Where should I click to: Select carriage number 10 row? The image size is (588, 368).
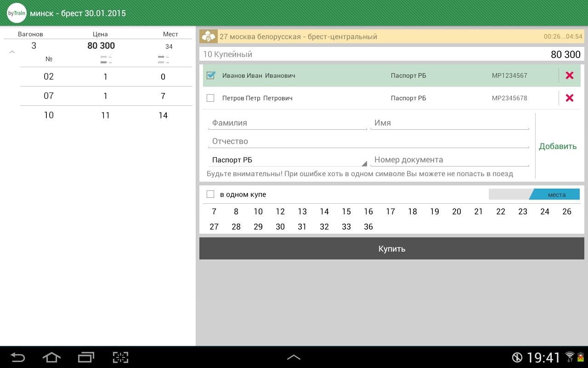coord(106,115)
